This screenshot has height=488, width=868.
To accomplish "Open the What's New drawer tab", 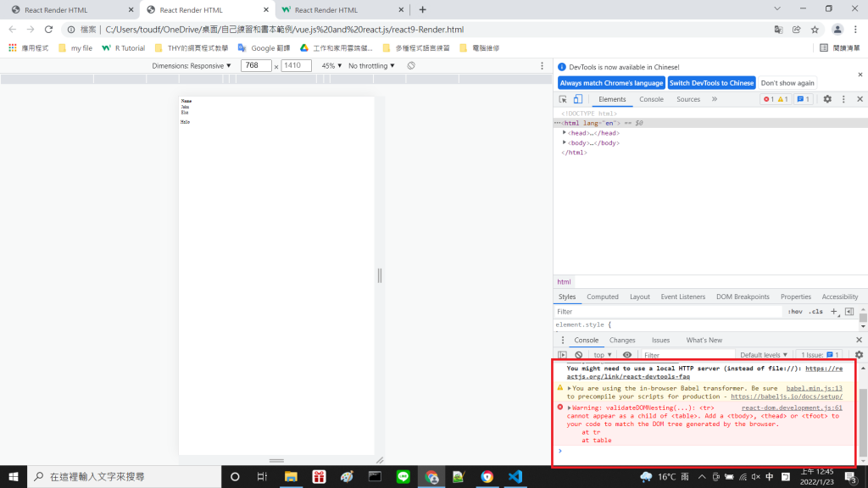I will pos(704,341).
